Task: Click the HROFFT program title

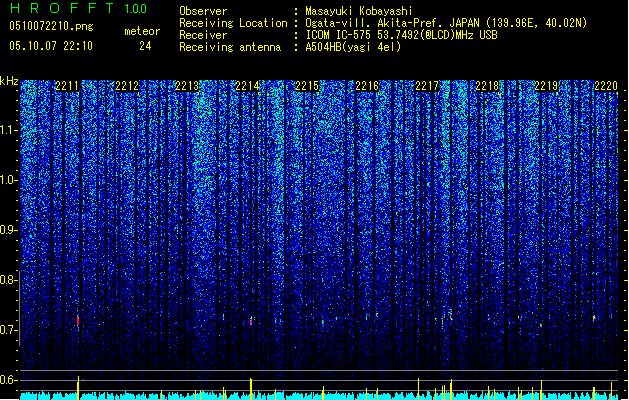Action: click(x=62, y=8)
